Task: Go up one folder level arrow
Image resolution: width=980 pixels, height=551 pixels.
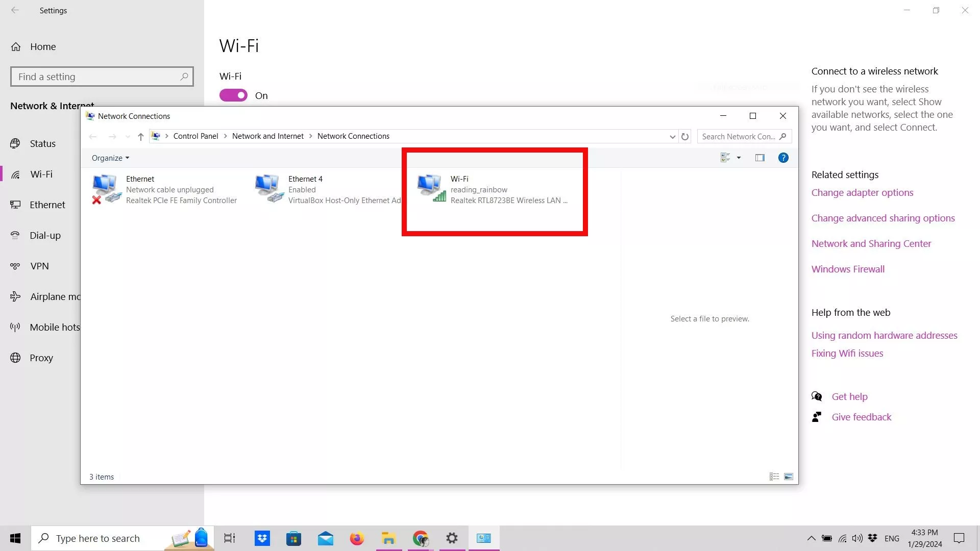Action: pyautogui.click(x=141, y=136)
